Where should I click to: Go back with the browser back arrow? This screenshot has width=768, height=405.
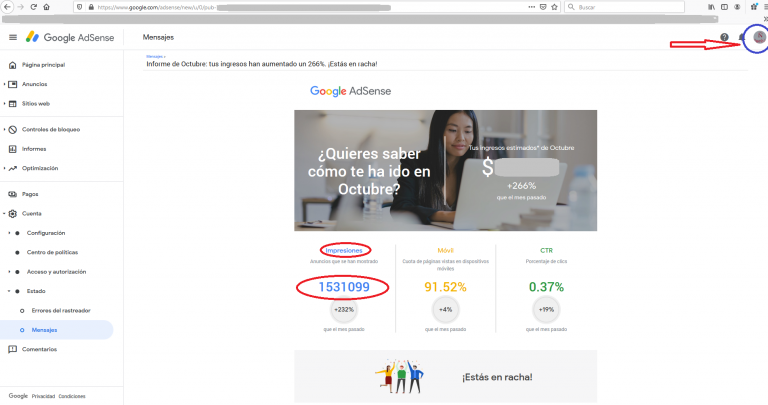[x=7, y=7]
